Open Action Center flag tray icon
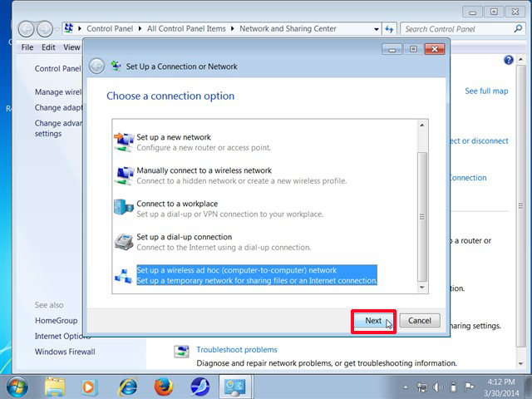Image resolution: width=532 pixels, height=399 pixels. (469, 387)
